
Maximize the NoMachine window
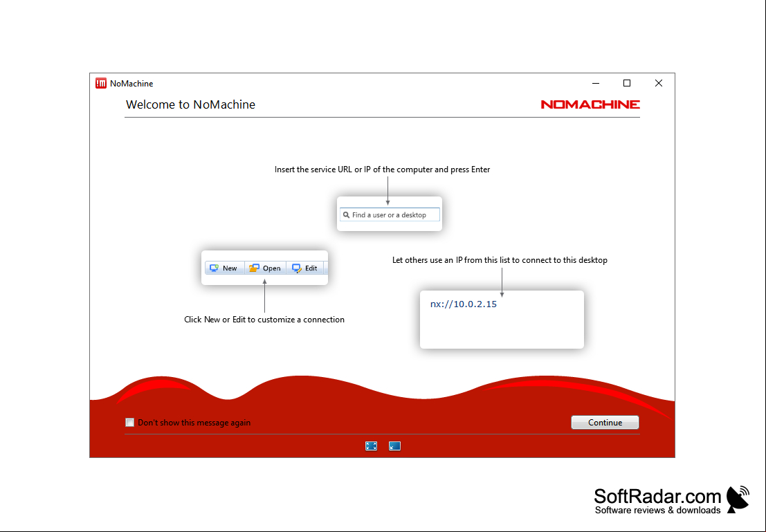click(627, 84)
